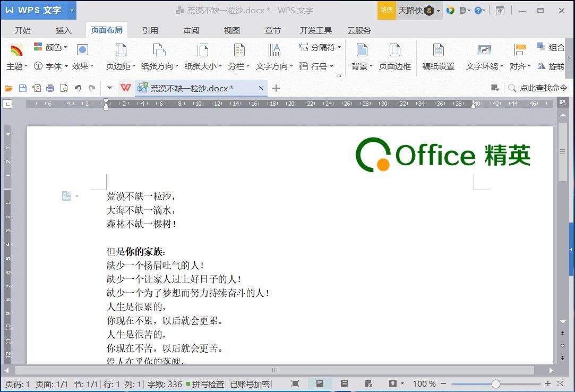Click the 旋转 rotate button
Image resolution: width=575 pixels, height=392 pixels.
click(551, 66)
